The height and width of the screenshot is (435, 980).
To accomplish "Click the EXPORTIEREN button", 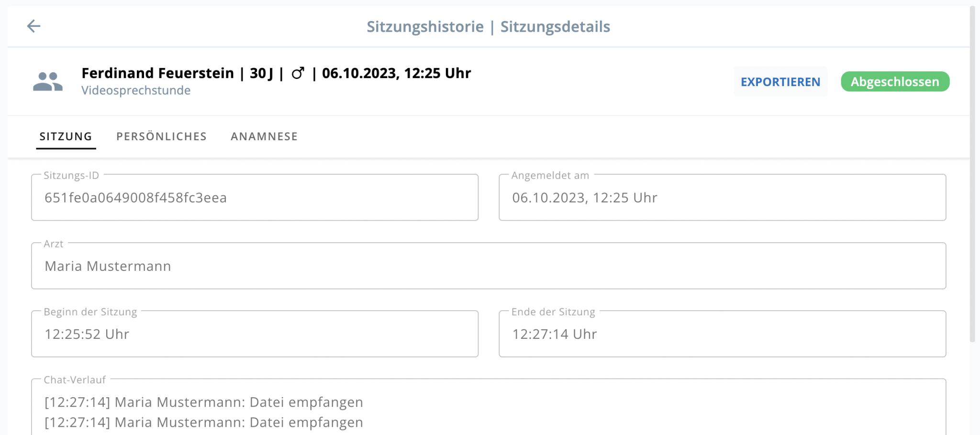I will point(780,81).
